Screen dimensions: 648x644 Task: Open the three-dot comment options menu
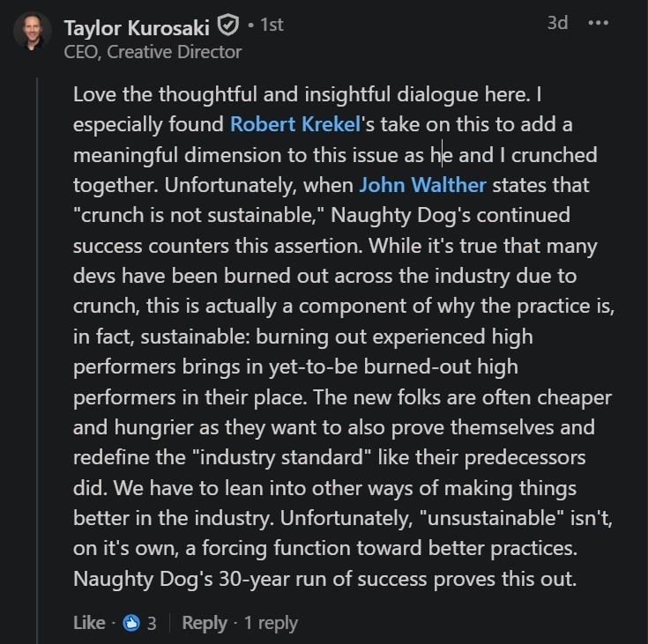(x=599, y=23)
